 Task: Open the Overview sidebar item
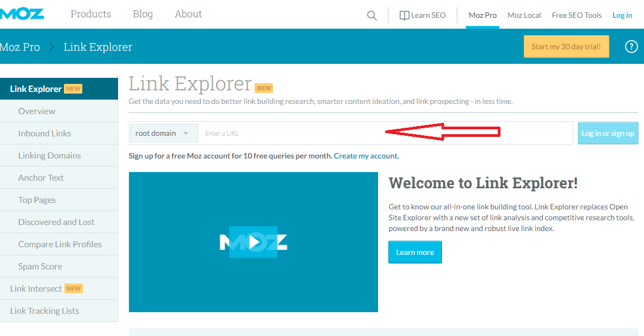(x=58, y=111)
